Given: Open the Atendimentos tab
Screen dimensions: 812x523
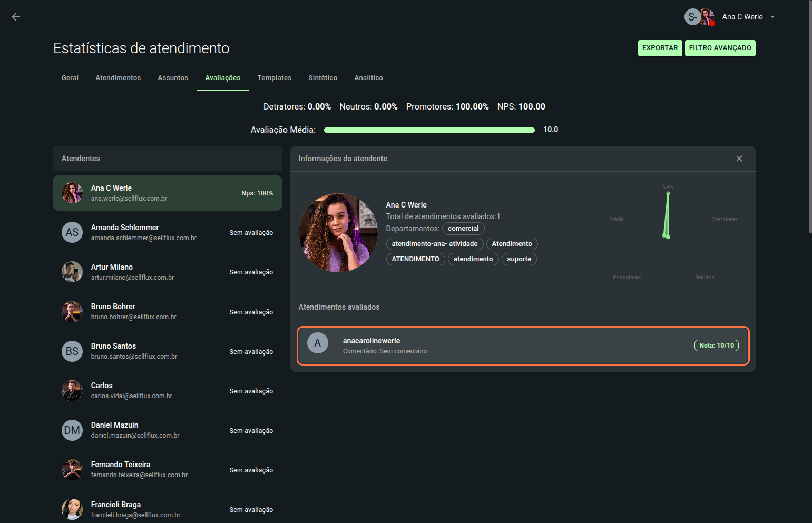Looking at the screenshot, I should tap(118, 78).
